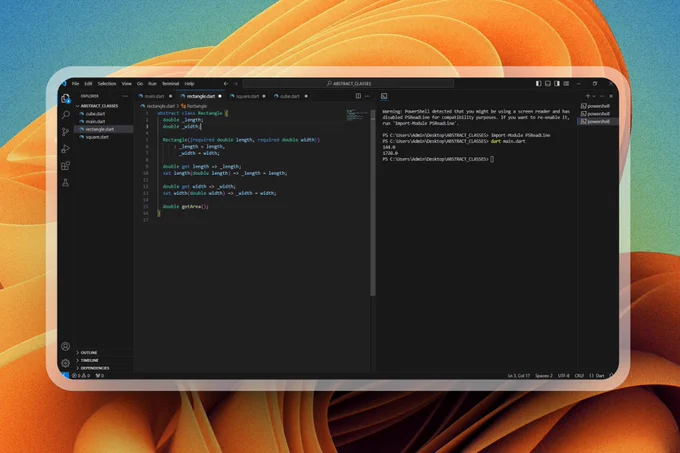Click the split editor icon
The width and height of the screenshot is (680, 453).
coord(358,96)
